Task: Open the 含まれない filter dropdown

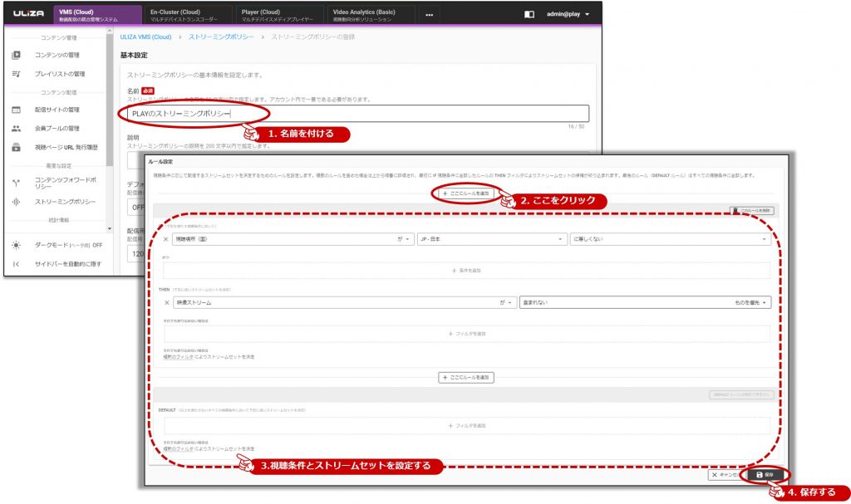Action: click(644, 303)
